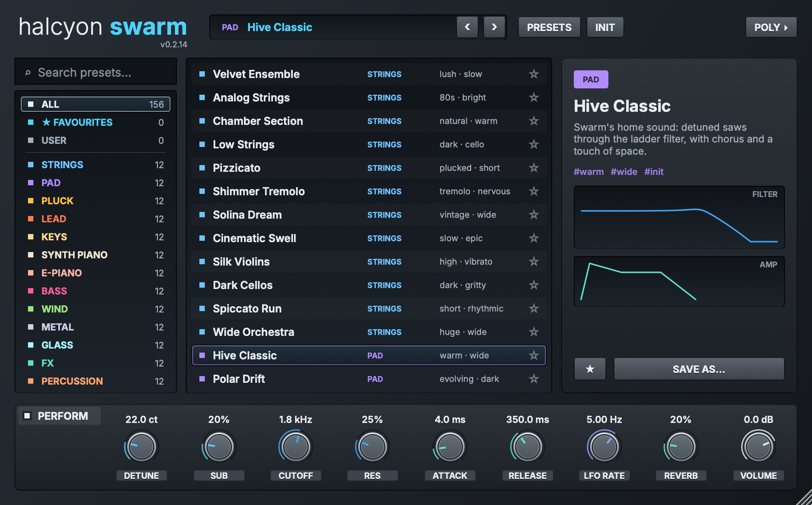Star the Solina Dream preset

534,215
